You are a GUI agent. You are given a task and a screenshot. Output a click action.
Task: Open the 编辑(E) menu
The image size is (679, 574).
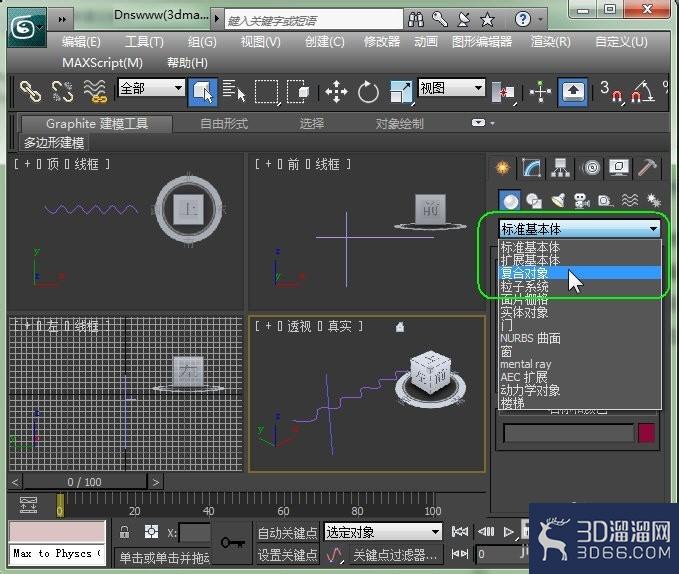pyautogui.click(x=81, y=42)
